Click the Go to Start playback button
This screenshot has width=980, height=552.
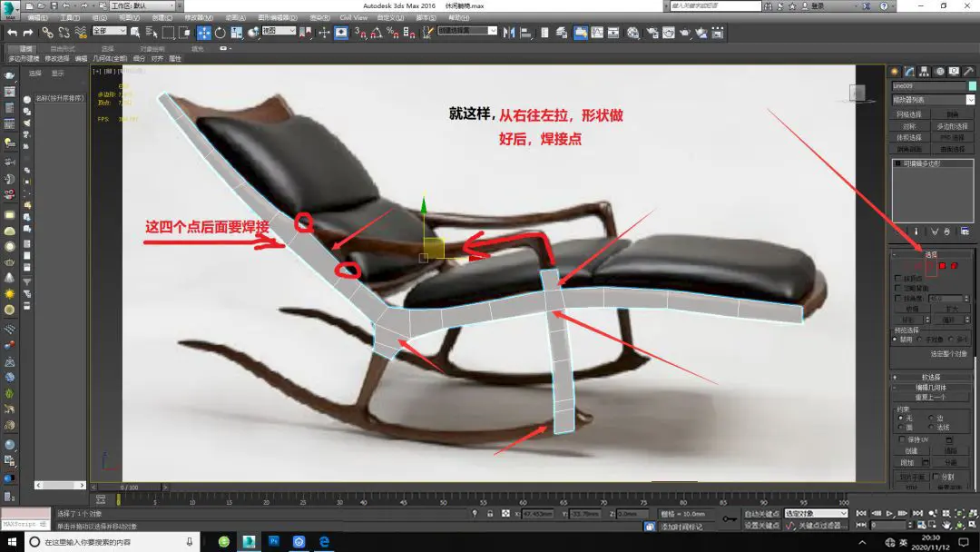pos(861,513)
